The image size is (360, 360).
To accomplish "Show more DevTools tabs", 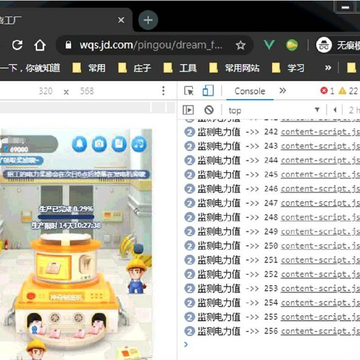I will click(283, 91).
